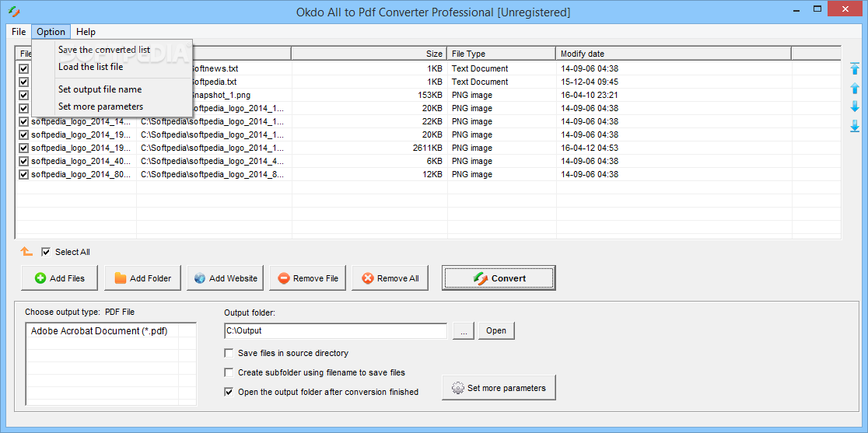
Task: Click the path C:\Softpedia\softpedia_logo_2014_8...
Action: point(212,174)
